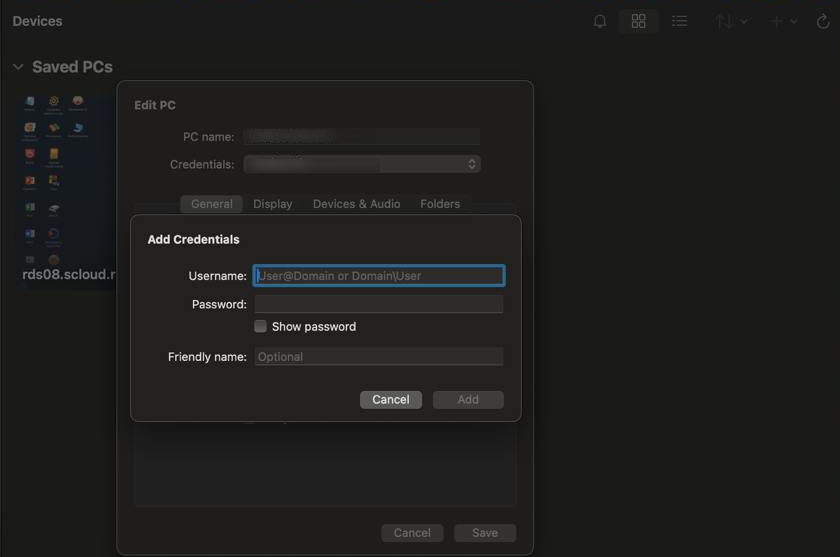Image resolution: width=840 pixels, height=557 pixels.
Task: Click the refresh icon in toolbar
Action: click(x=823, y=21)
